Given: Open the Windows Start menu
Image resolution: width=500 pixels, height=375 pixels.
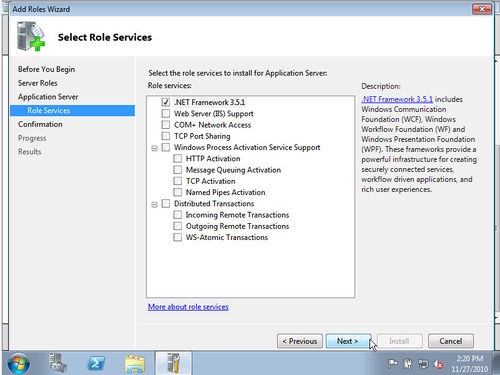Looking at the screenshot, I should click(18, 363).
